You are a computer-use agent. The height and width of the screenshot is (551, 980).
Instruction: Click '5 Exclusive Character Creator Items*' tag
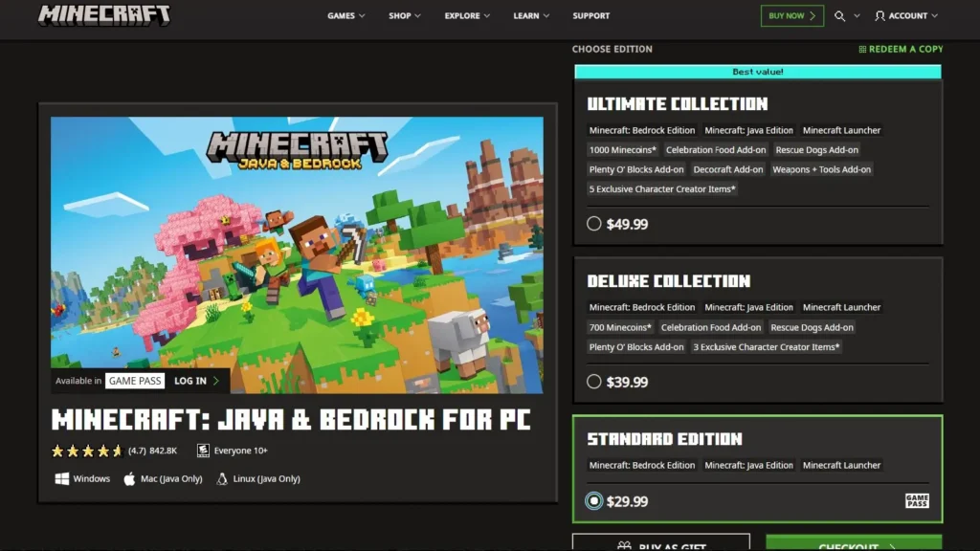coord(662,188)
